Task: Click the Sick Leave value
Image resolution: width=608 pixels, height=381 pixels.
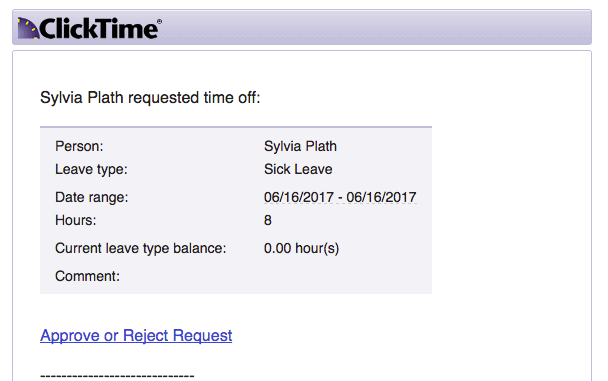Action: click(298, 169)
